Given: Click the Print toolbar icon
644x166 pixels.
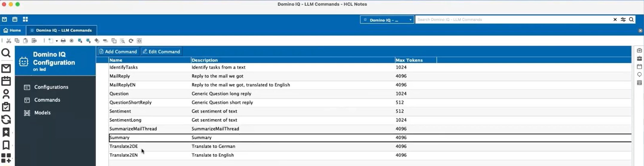Looking at the screenshot, I should coord(63,41).
